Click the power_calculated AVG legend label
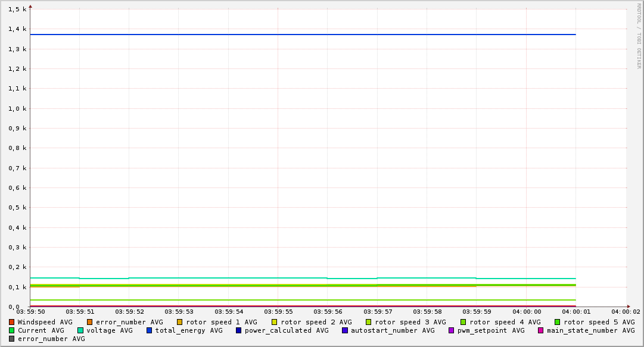Image resolution: width=644 pixels, height=347 pixels. click(x=286, y=330)
